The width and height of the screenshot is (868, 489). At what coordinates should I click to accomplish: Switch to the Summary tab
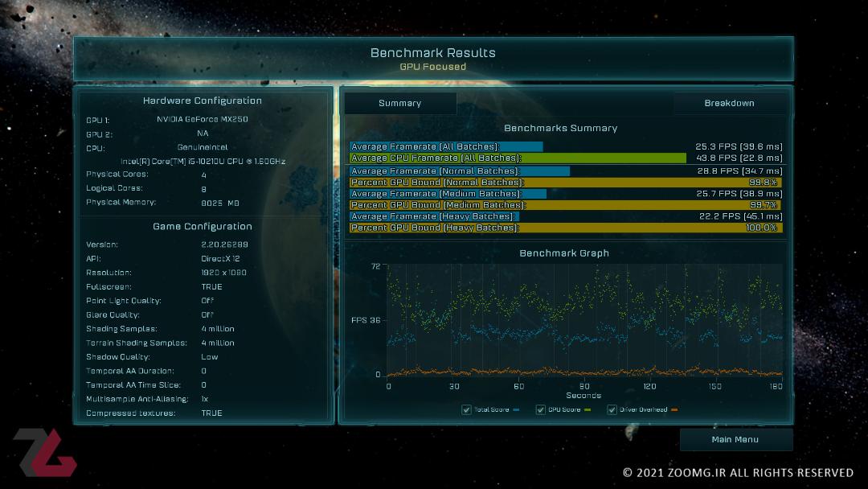pyautogui.click(x=400, y=103)
